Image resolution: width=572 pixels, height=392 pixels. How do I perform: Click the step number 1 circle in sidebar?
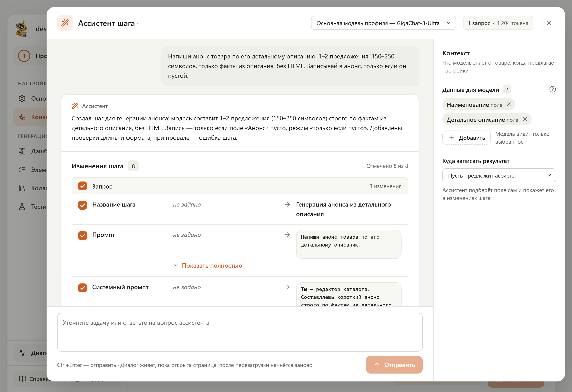24,56
